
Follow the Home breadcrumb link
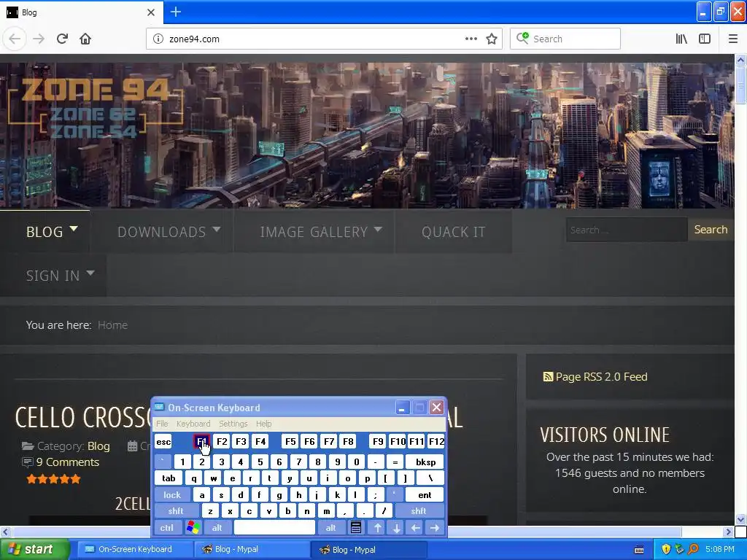pos(112,324)
